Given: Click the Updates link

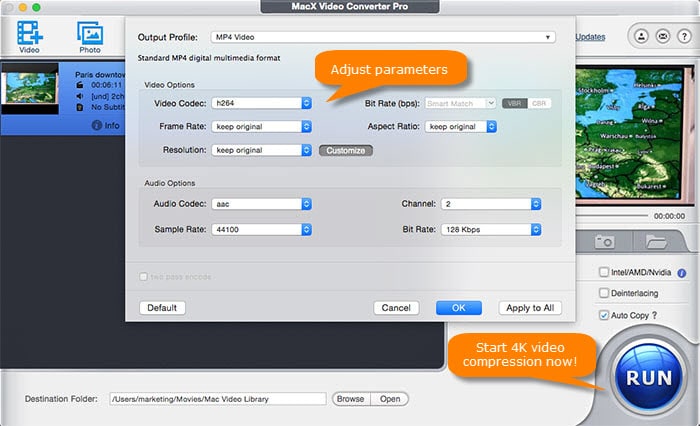Looking at the screenshot, I should [590, 37].
